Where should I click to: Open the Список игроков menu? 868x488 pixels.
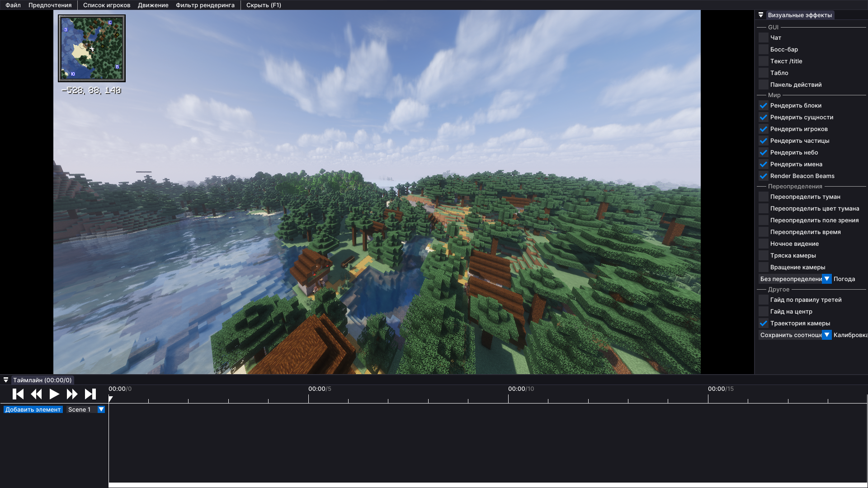click(x=107, y=5)
